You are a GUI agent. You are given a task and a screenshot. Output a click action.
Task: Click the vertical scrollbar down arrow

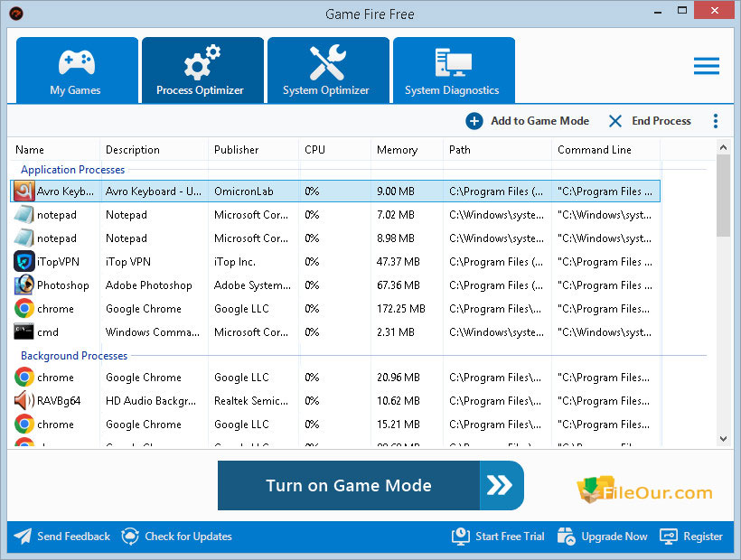click(x=723, y=439)
